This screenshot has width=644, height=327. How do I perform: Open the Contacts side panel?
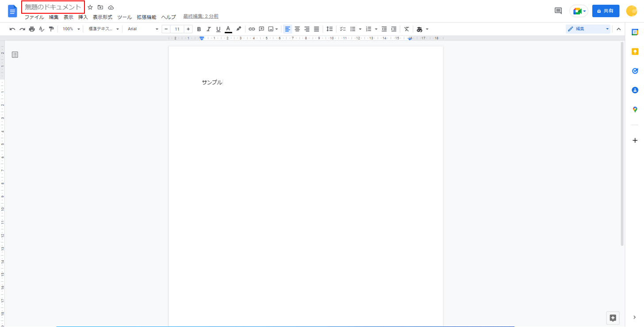click(x=635, y=90)
